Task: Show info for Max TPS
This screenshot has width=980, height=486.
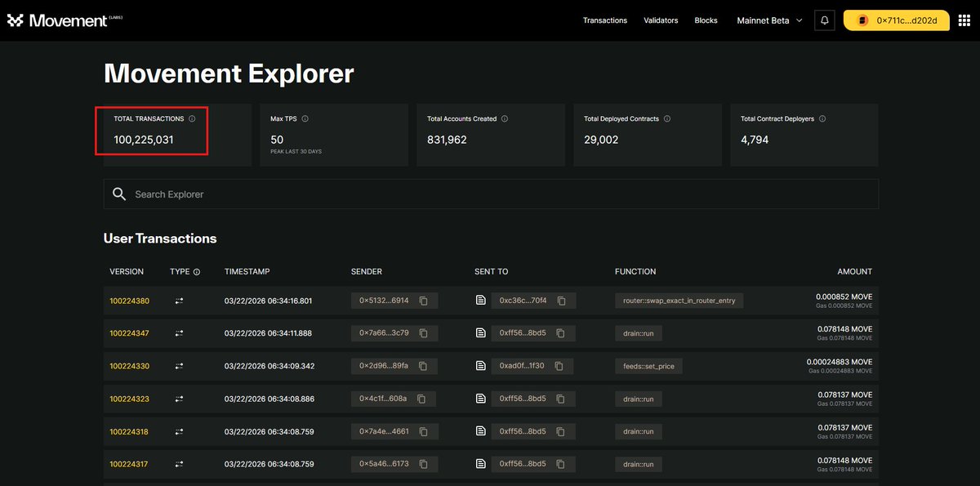Action: click(x=305, y=118)
